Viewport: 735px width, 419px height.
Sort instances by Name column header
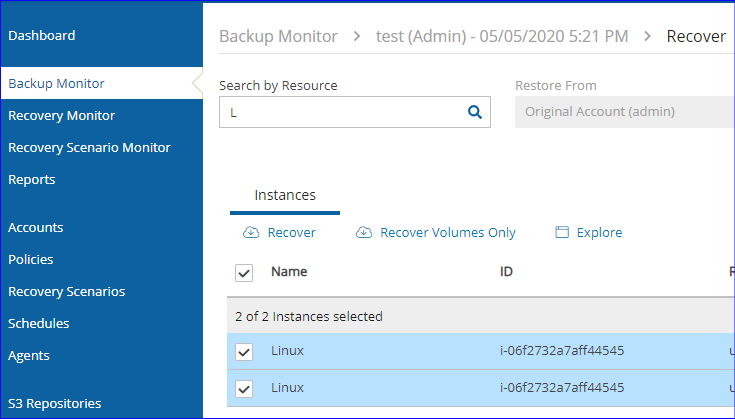(x=289, y=272)
